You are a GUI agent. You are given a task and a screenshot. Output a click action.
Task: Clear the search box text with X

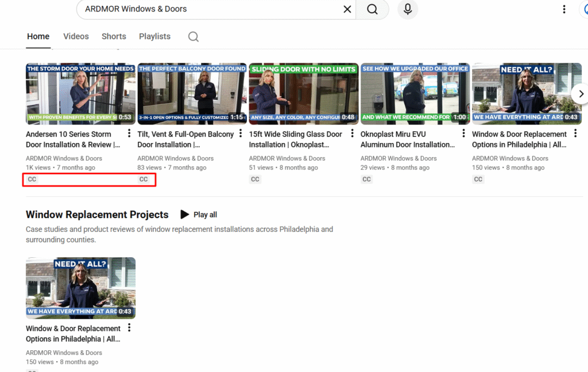(347, 9)
